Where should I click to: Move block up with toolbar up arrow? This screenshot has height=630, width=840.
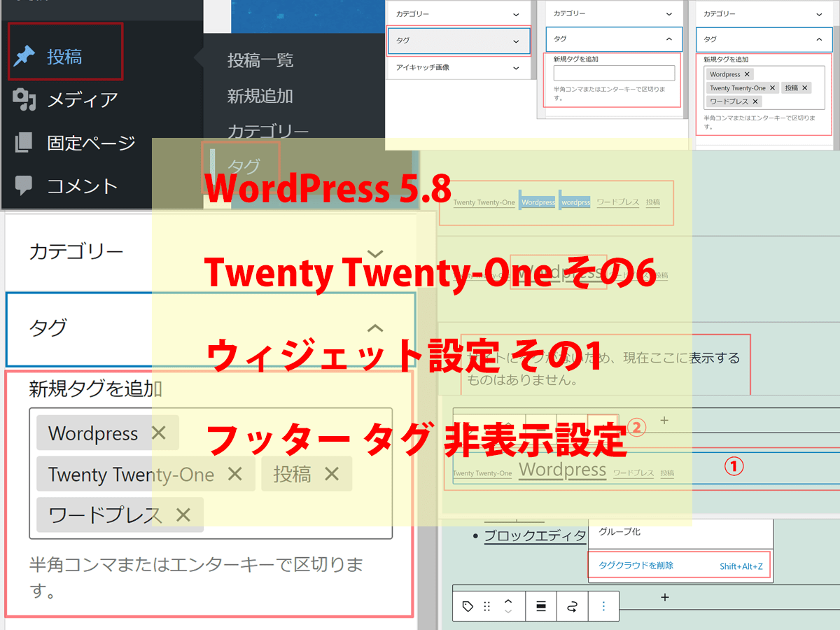tap(509, 601)
